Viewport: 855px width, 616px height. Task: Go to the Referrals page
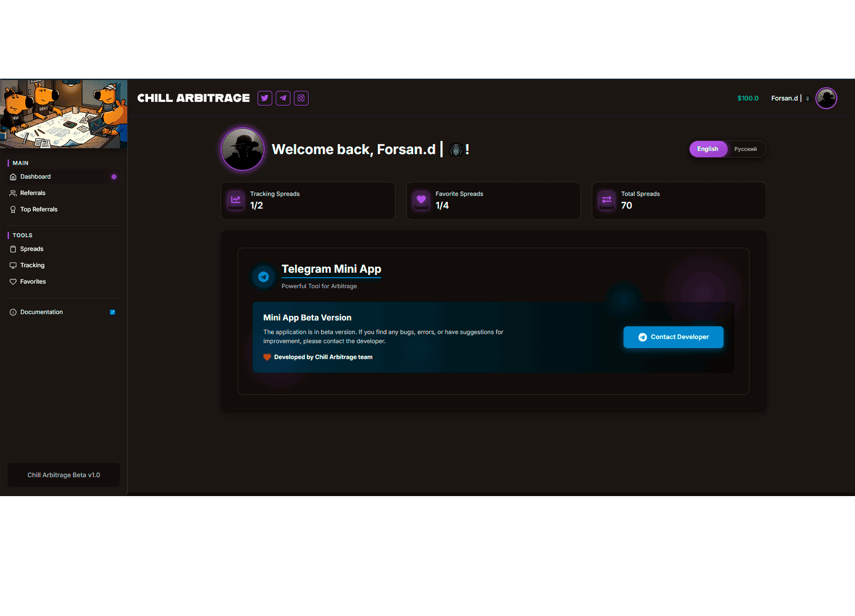tap(33, 193)
